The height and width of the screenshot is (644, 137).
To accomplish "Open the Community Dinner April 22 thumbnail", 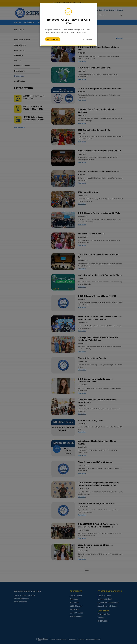I will 63,282.
